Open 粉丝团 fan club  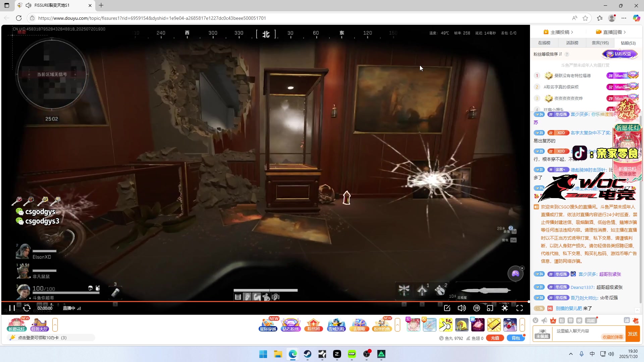click(313, 324)
